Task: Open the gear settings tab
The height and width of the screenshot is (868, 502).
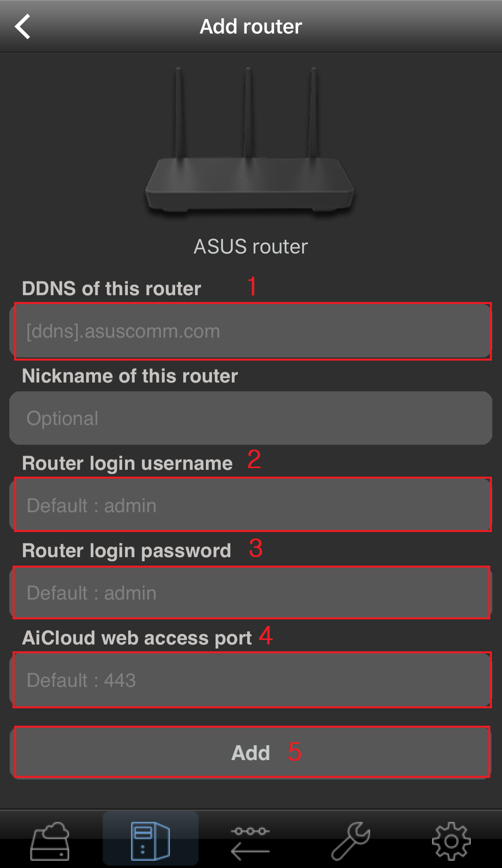Action: 451,841
